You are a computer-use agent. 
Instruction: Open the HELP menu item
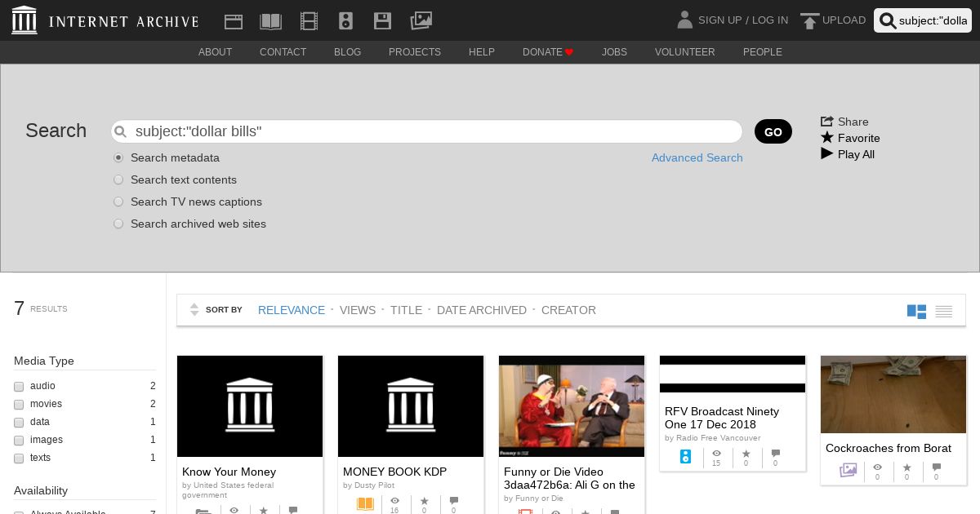482,52
